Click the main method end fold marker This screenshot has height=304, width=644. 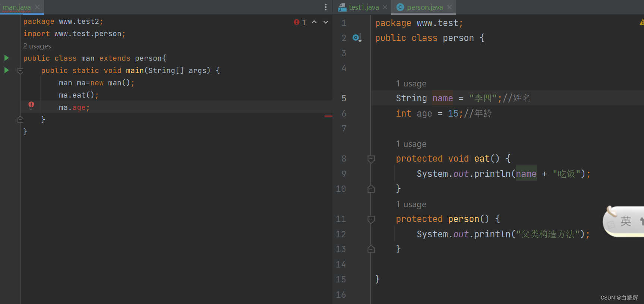(20, 120)
